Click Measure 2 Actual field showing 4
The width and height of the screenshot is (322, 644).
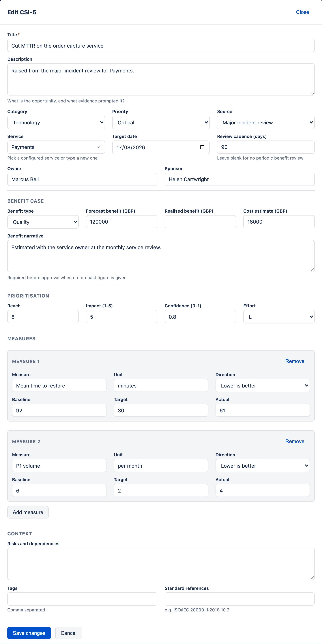click(263, 491)
